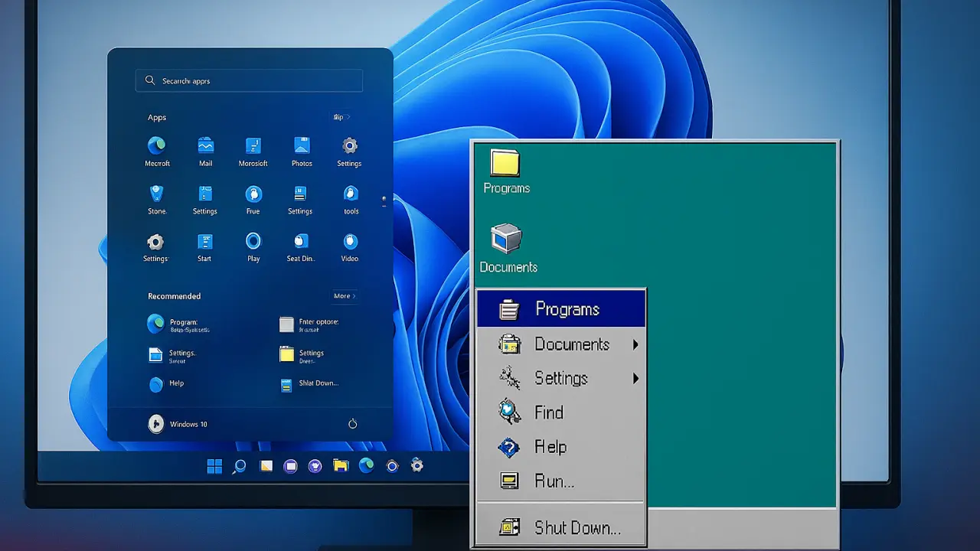Screen dimensions: 980x551
Task: Click the Windows 10 user account
Action: pyautogui.click(x=178, y=424)
